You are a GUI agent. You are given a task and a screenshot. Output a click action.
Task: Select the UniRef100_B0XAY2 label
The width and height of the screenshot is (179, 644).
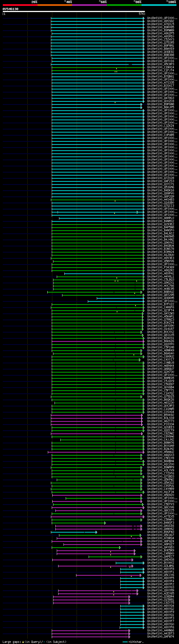tap(161, 563)
